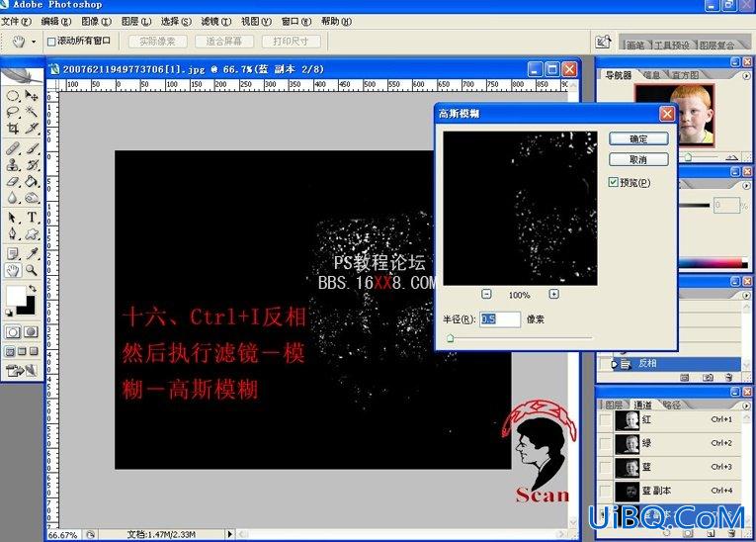Select the Pen tool
This screenshot has width=756, height=542.
click(13, 234)
